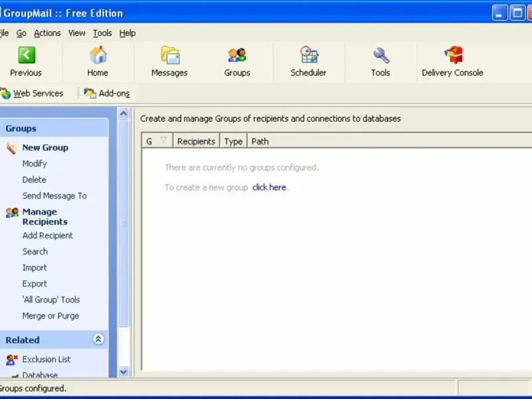Open the Go menu
532x399 pixels.
pos(21,33)
